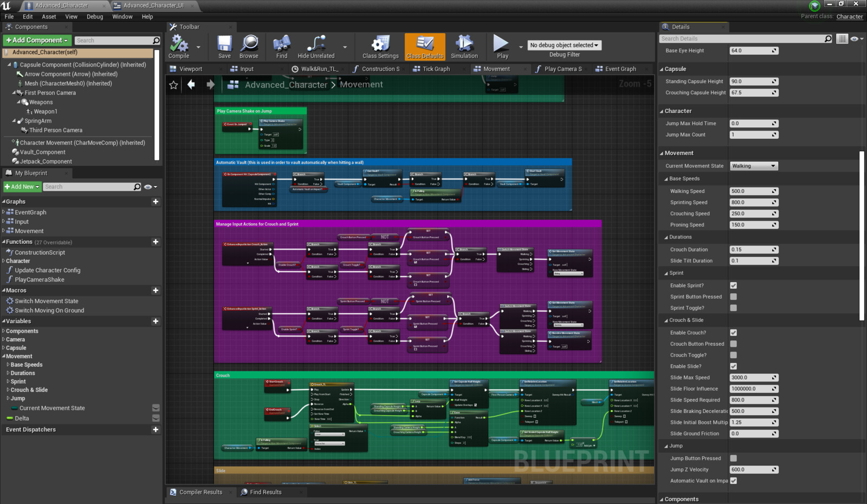This screenshot has width=867, height=504.
Task: Toggle Crouch Button Pressed checkbox
Action: click(x=733, y=344)
